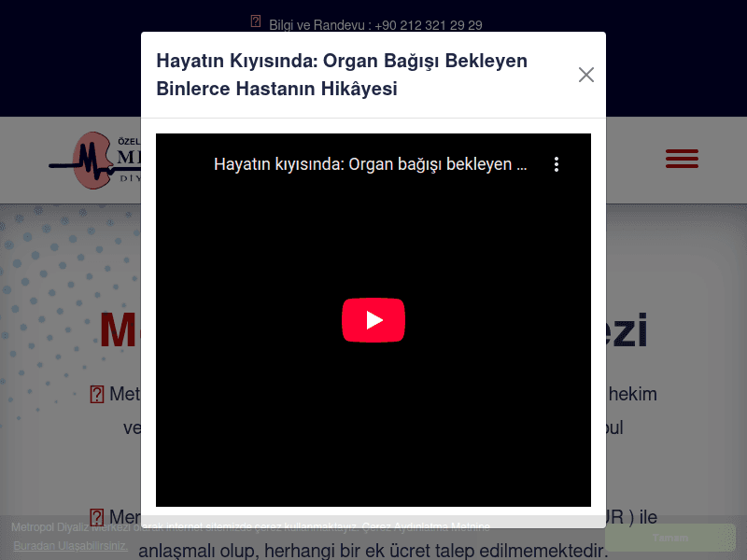Open the hamburger navigation menu
Screen dimensions: 747x560
682,159
